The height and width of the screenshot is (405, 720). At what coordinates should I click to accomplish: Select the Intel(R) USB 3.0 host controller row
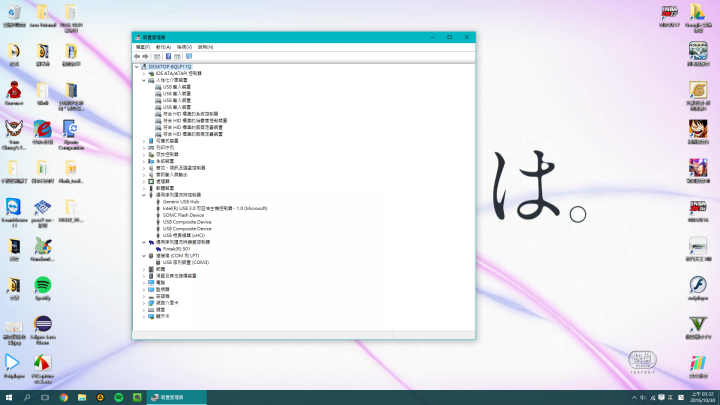215,208
